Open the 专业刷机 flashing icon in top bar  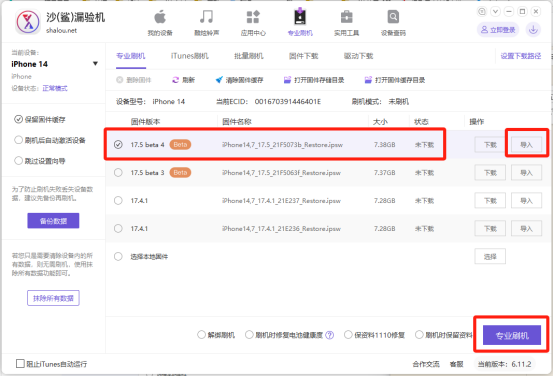[300, 17]
